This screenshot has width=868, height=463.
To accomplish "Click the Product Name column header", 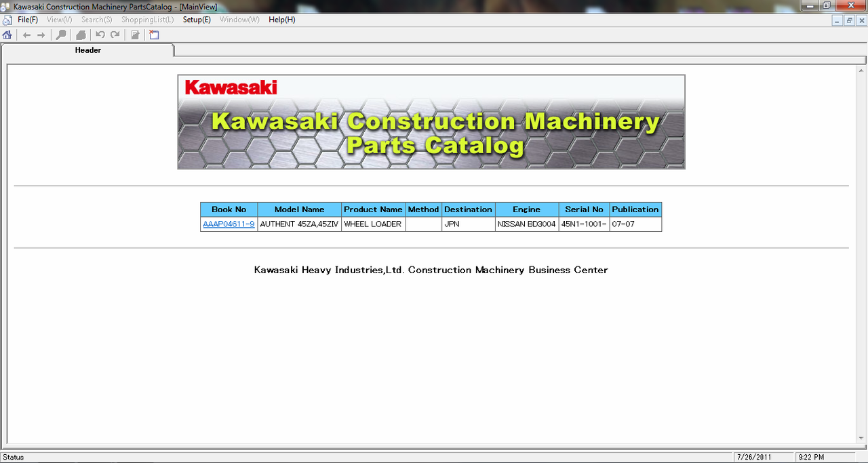I will 373,209.
